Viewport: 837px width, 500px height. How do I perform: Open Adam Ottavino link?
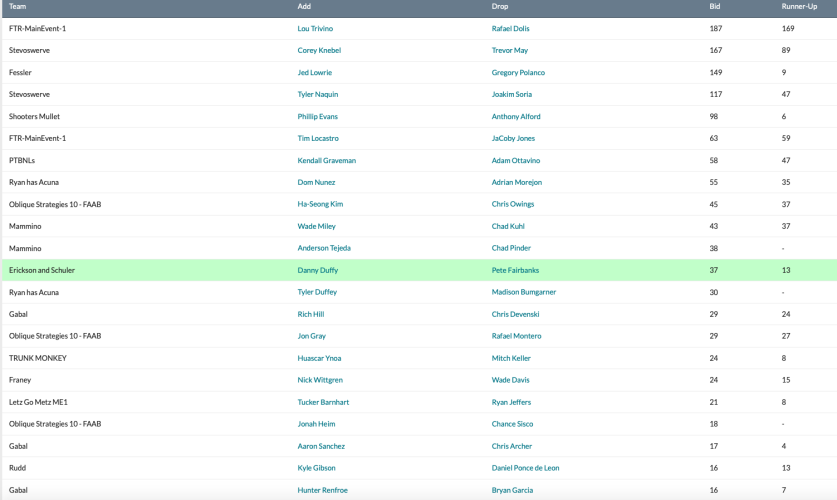[516, 160]
